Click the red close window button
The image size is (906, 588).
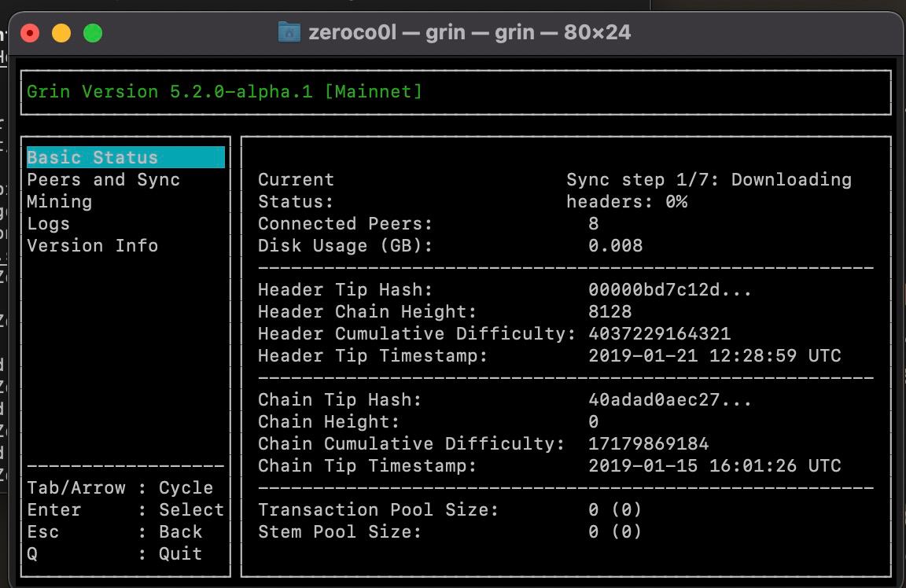[x=30, y=33]
